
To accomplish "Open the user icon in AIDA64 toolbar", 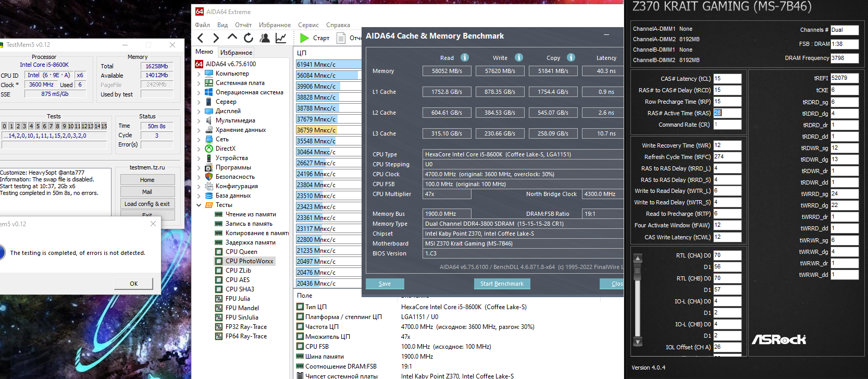I will point(265,38).
